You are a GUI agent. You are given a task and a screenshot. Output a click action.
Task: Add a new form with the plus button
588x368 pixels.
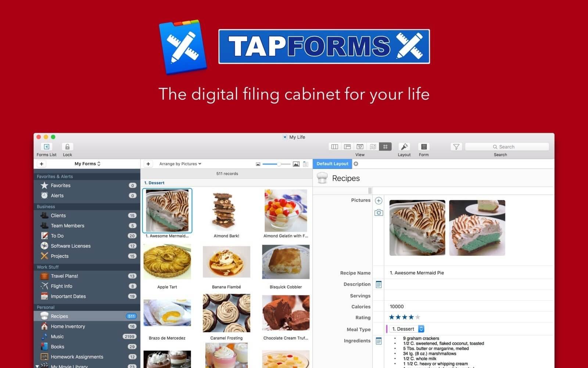[41, 163]
